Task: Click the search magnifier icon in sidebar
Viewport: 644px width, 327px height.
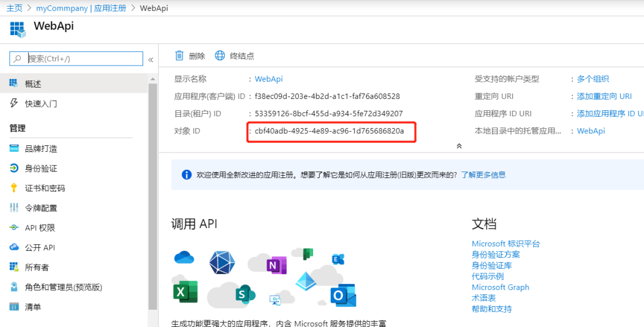Action: click(x=17, y=59)
